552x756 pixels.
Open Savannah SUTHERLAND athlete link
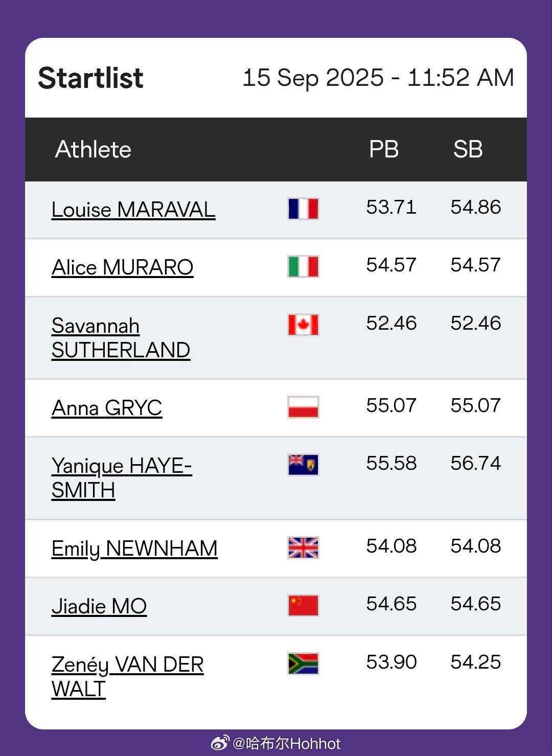click(x=121, y=338)
